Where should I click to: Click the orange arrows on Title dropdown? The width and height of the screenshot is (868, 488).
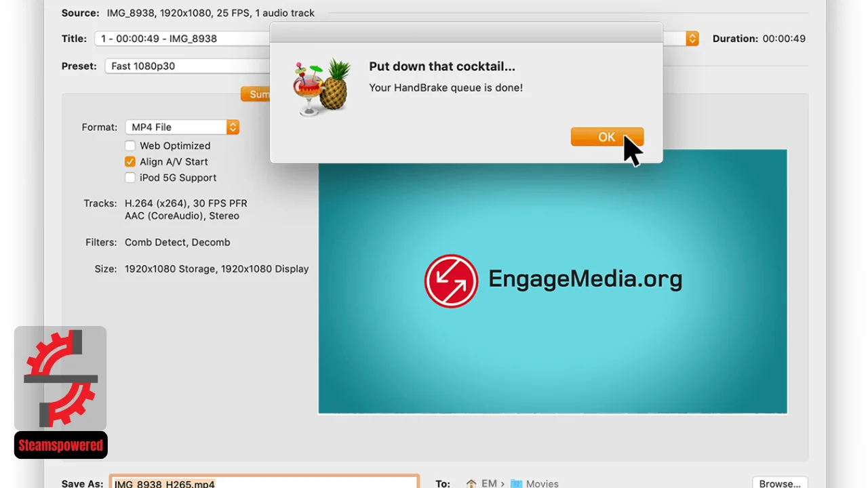[x=692, y=39]
